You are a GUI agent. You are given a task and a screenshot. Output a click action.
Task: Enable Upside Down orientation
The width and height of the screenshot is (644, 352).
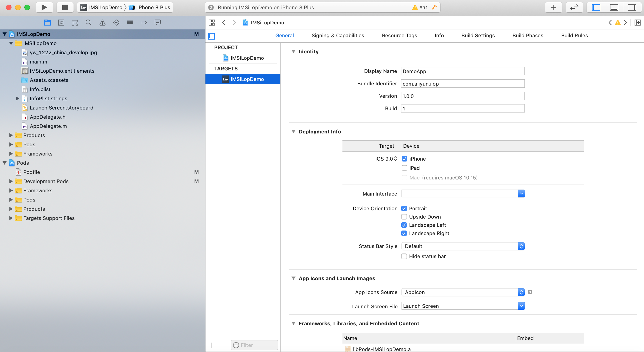click(x=404, y=217)
